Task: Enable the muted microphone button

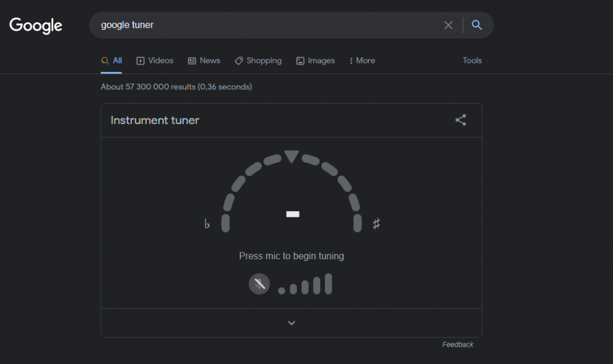Action: coord(259,284)
